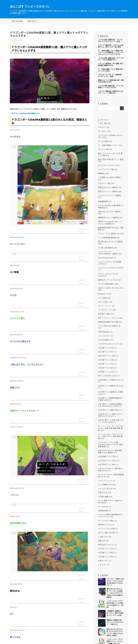138x644 pixels.
Task: Expand the 2021春アニメ category
Action: 115,364
